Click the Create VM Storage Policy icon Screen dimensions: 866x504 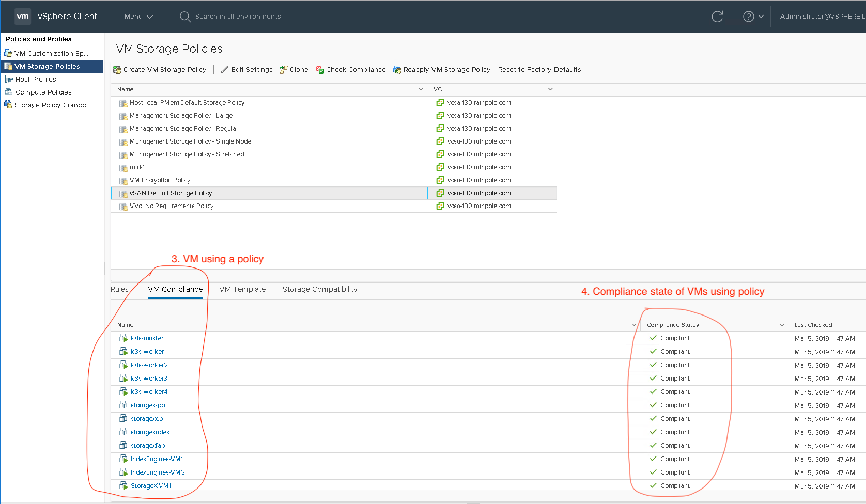[x=118, y=69]
